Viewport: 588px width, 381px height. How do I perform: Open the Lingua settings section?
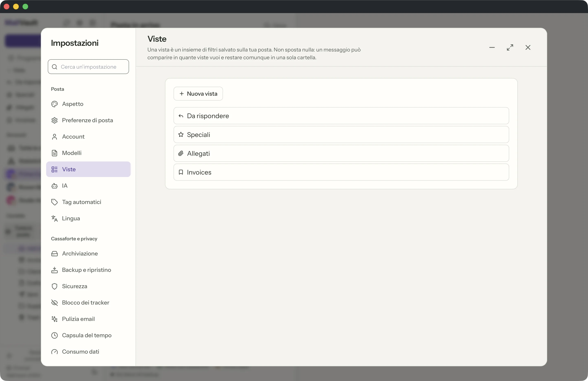point(88,218)
